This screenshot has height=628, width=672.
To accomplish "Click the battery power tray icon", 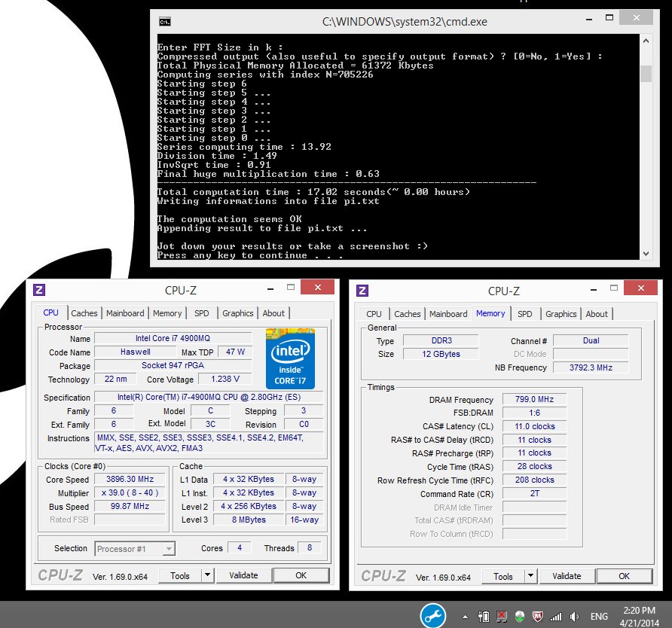I will [484, 617].
